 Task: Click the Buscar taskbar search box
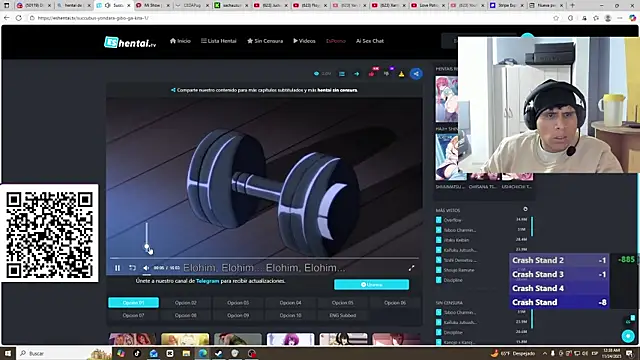pyautogui.click(x=64, y=353)
